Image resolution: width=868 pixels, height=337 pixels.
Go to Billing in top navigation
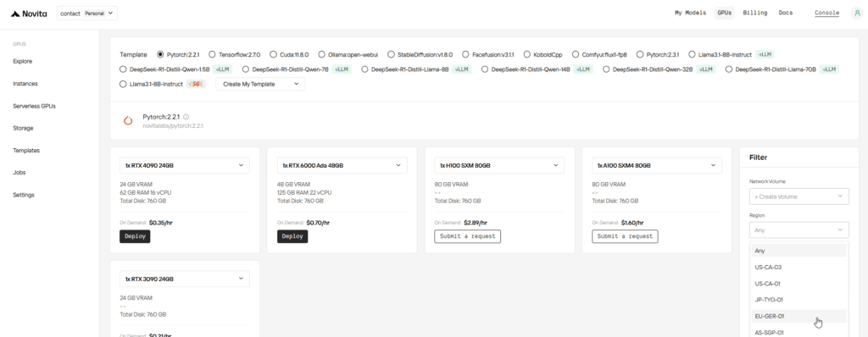755,13
